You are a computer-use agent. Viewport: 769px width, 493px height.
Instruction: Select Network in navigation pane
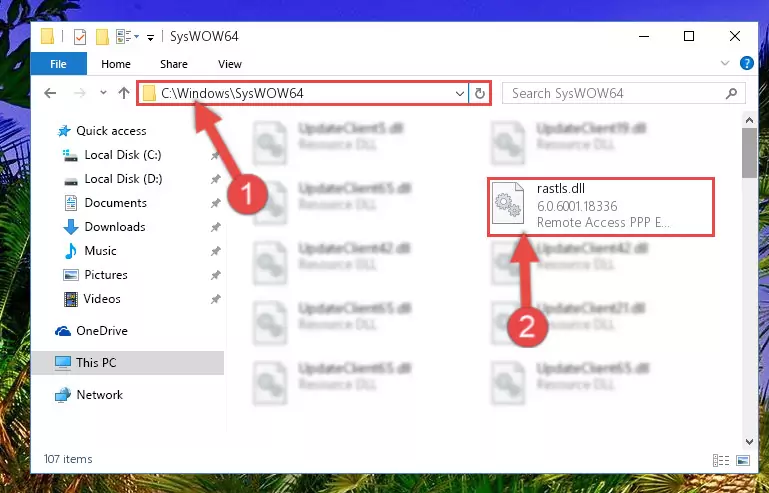click(x=100, y=395)
